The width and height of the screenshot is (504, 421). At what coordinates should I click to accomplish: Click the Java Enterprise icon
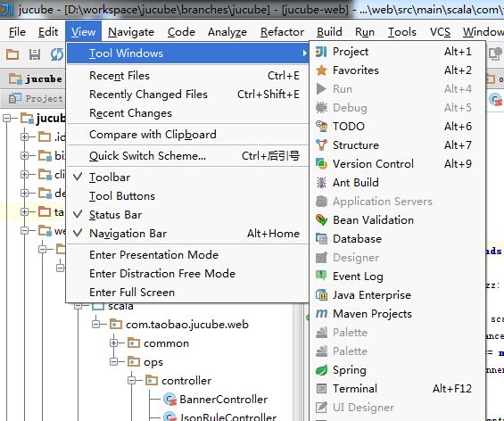point(321,295)
